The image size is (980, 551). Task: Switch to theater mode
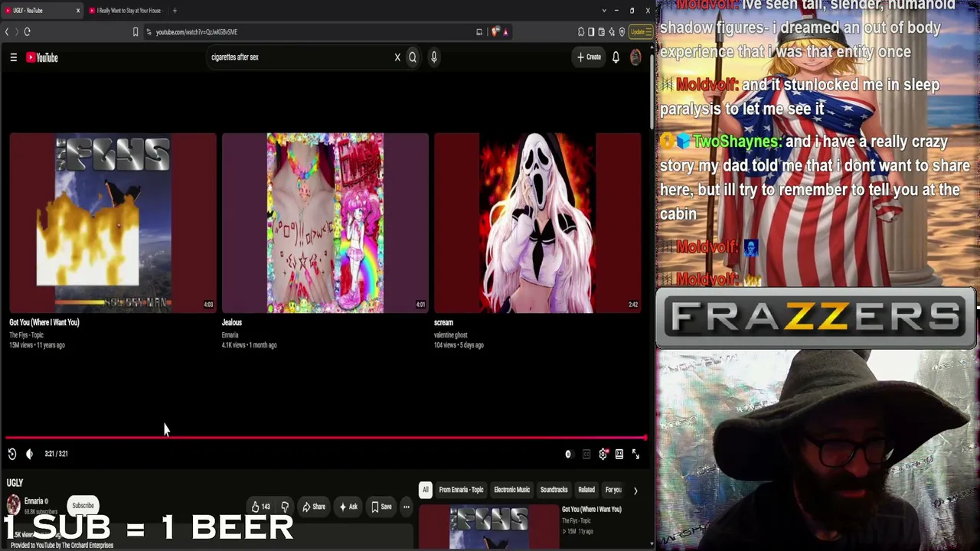pos(619,454)
